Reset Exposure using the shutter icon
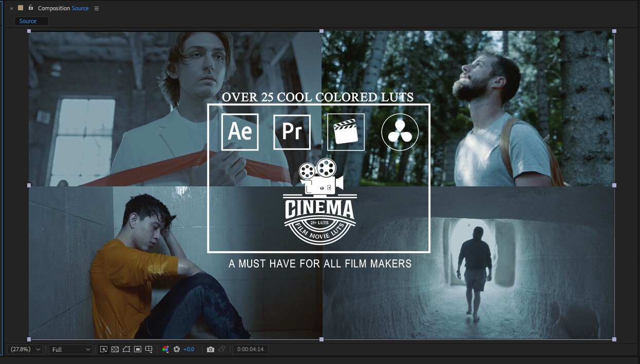The image size is (640, 364). (177, 349)
